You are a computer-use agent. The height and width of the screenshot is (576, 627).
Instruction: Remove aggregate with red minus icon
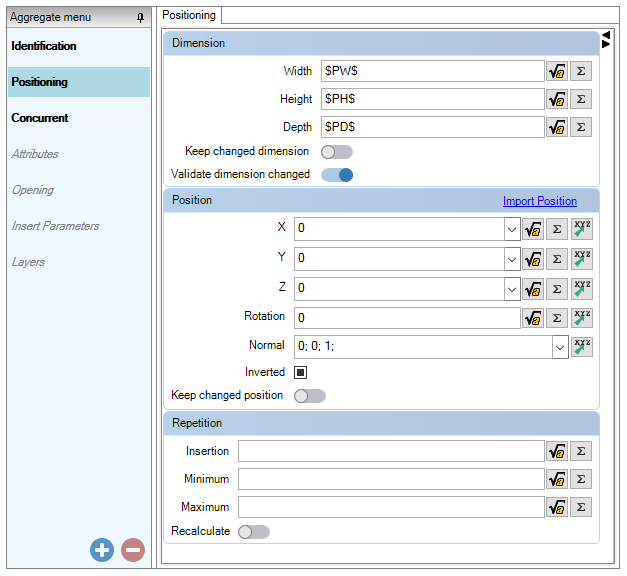[x=133, y=550]
